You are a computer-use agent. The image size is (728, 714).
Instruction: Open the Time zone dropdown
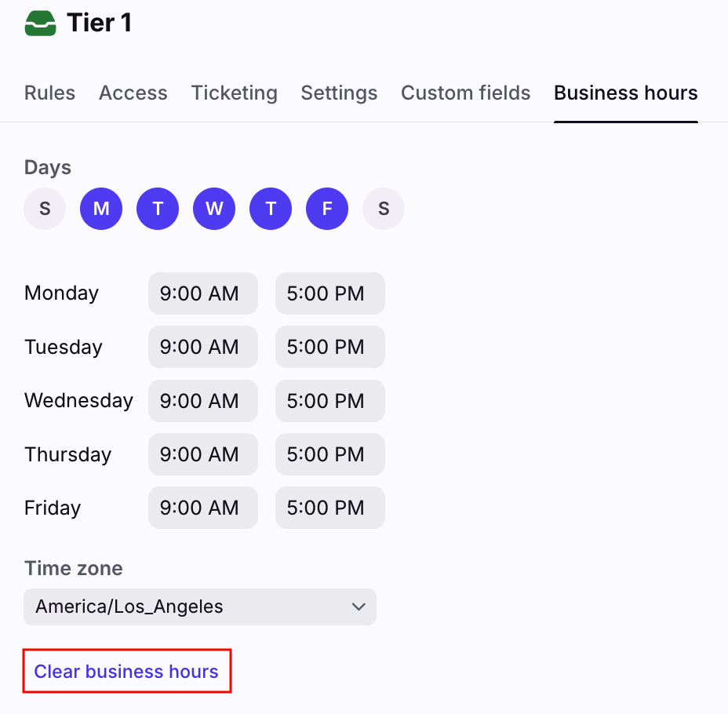tap(200, 607)
